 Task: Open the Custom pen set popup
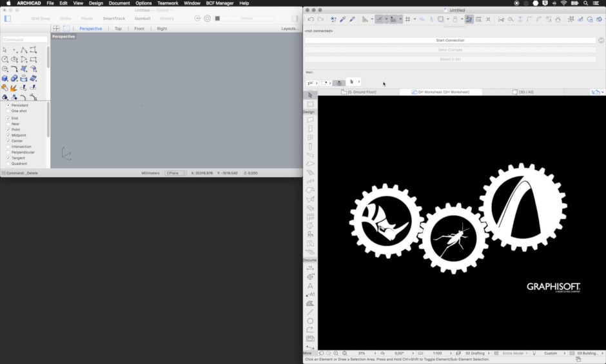(553, 353)
